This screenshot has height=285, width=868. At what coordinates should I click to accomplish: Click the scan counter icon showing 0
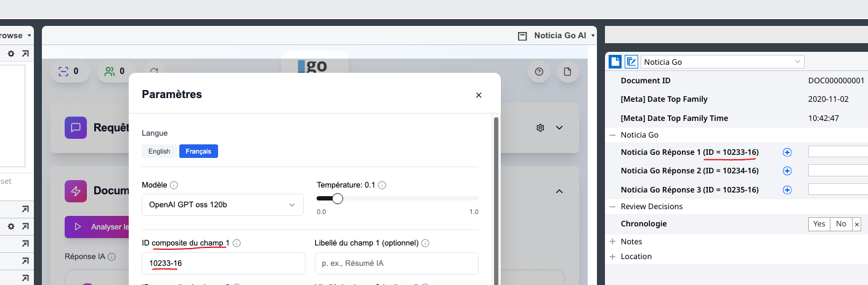click(63, 71)
